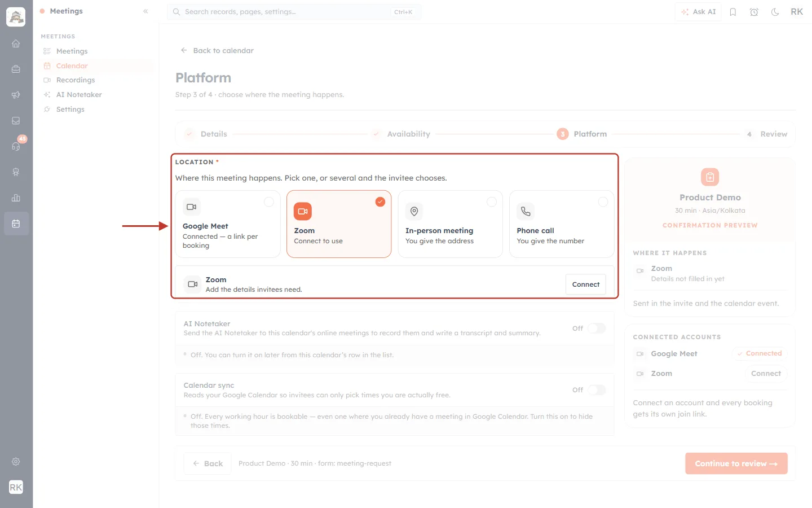Click the RK avatar at bottom left
This screenshot has height=508, width=812.
(x=16, y=487)
